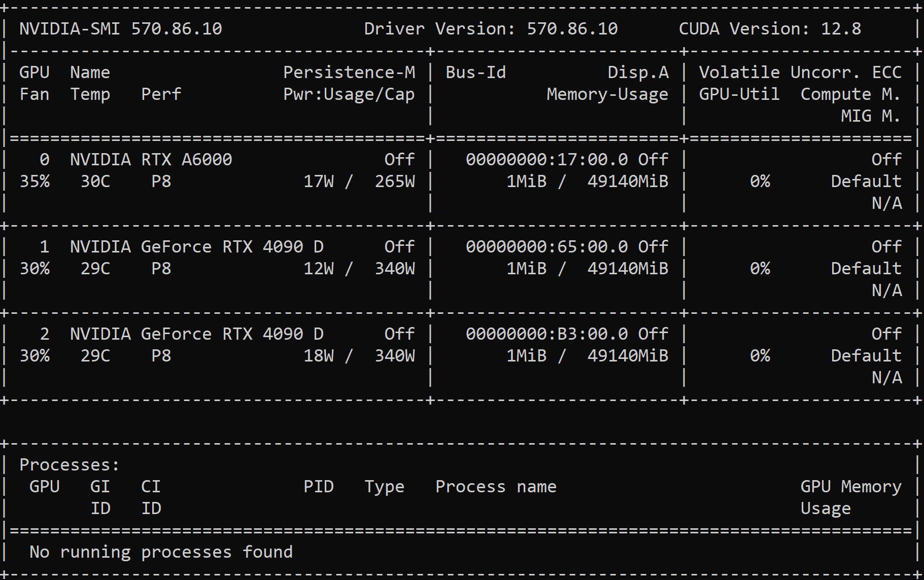Click the 'Temp' column header
The width and height of the screenshot is (924, 580).
coord(90,94)
